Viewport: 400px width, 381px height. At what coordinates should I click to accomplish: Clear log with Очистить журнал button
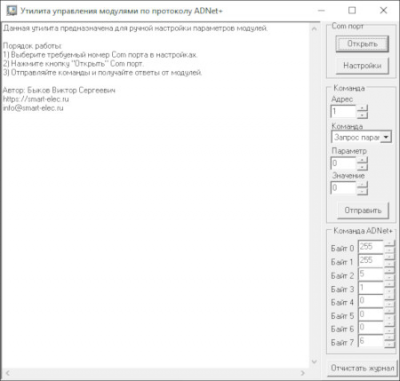(x=362, y=368)
